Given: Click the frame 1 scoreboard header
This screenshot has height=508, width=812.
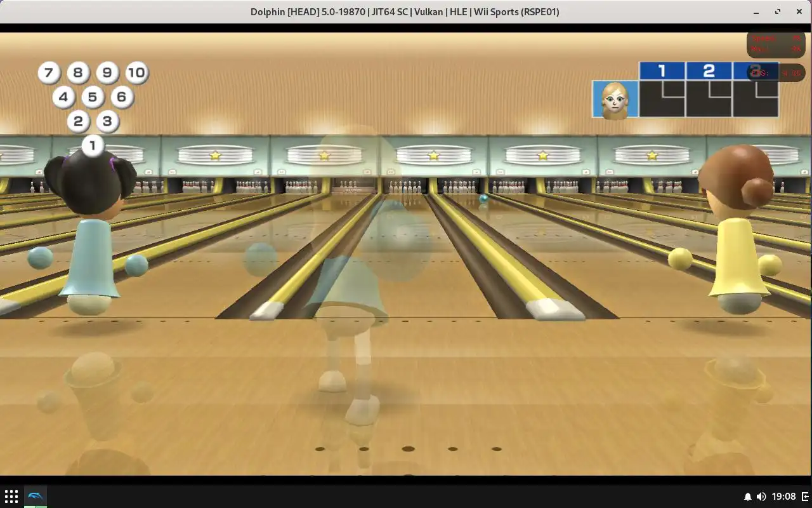Looking at the screenshot, I should tap(662, 70).
